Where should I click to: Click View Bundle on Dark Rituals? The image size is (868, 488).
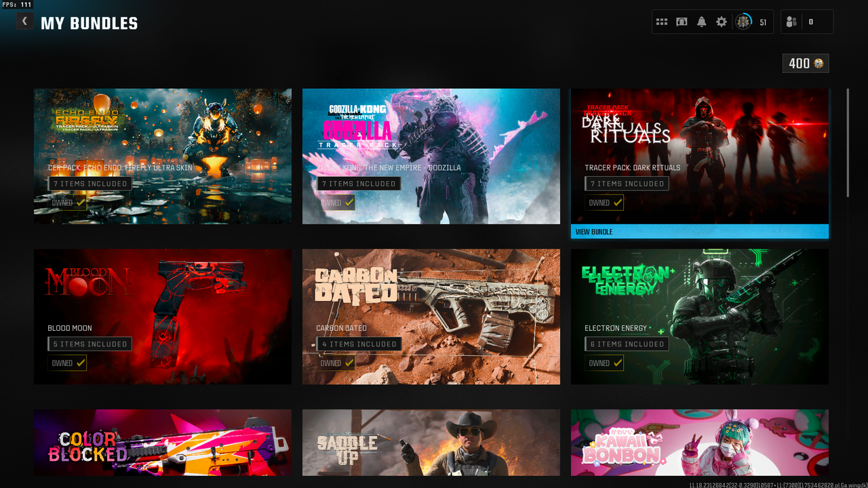point(700,232)
